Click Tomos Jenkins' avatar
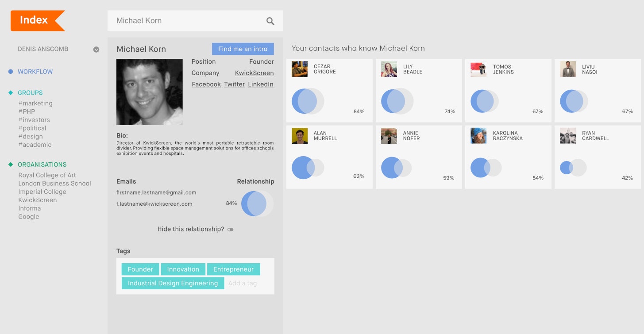 (478, 69)
